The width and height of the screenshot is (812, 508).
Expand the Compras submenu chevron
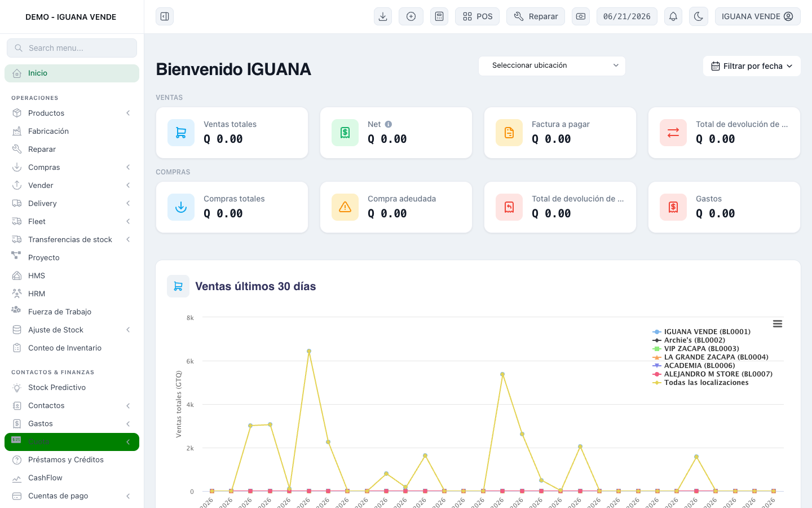click(128, 167)
